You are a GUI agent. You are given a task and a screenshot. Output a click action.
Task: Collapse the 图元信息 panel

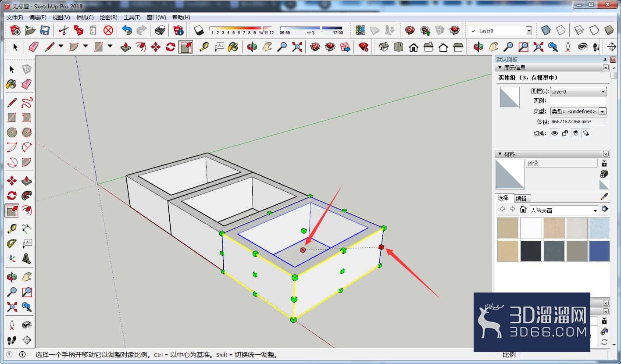tap(500, 68)
